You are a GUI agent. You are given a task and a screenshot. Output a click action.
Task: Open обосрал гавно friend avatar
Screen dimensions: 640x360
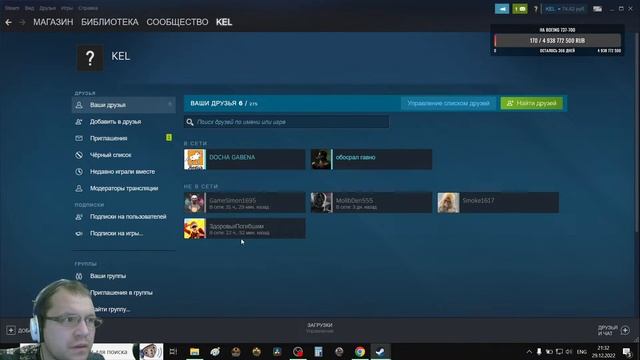322,159
